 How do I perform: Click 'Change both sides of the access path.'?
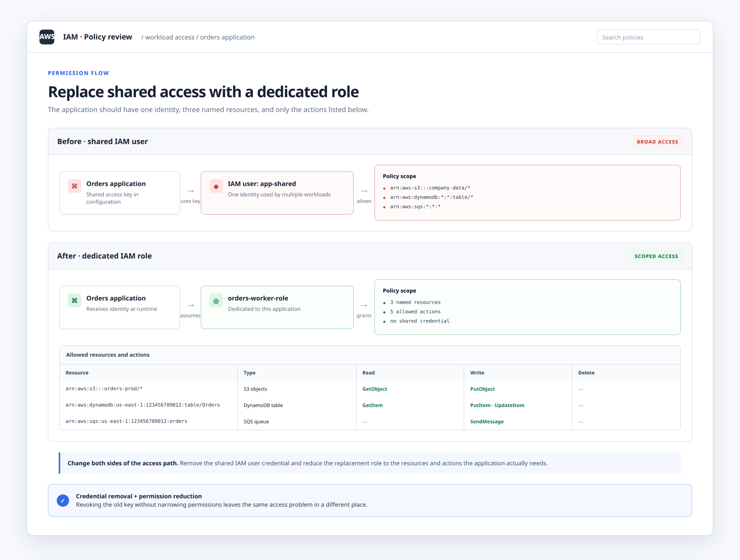pos(123,463)
